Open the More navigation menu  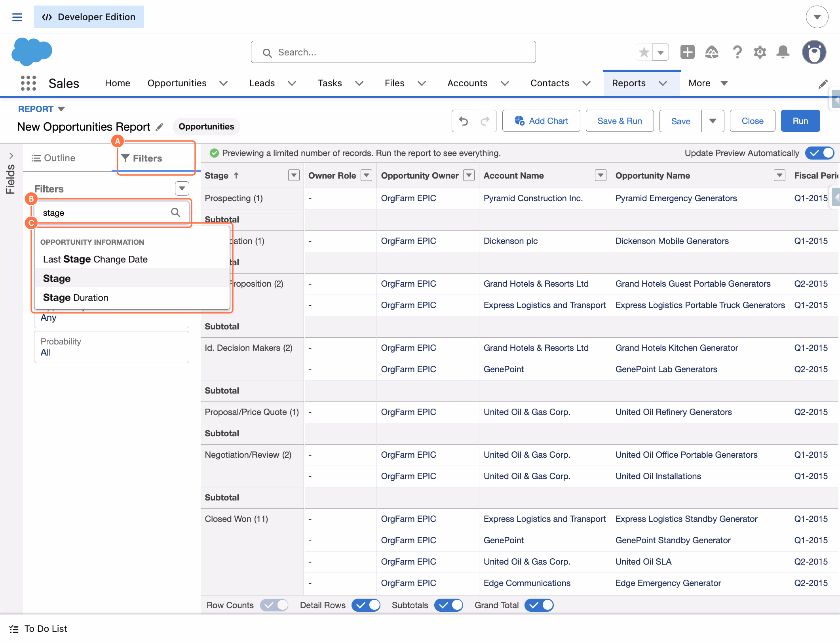[708, 84]
